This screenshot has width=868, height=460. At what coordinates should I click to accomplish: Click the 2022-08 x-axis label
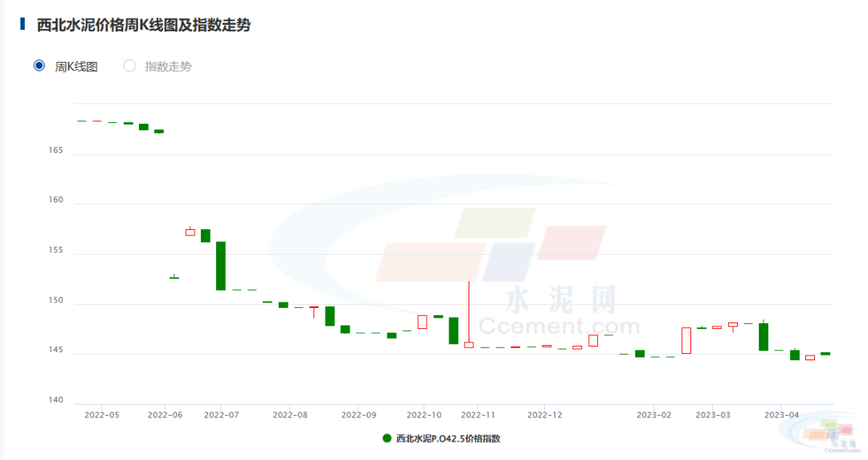(x=289, y=414)
